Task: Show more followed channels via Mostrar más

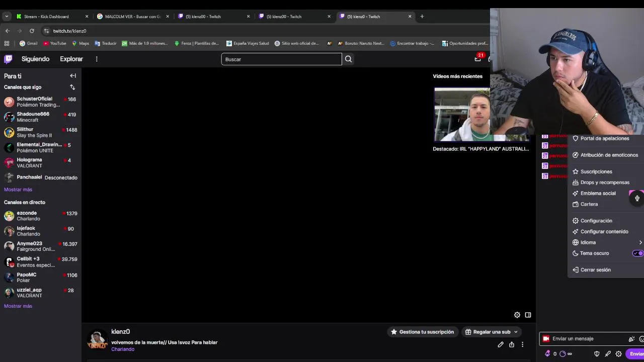Action: coord(18,190)
